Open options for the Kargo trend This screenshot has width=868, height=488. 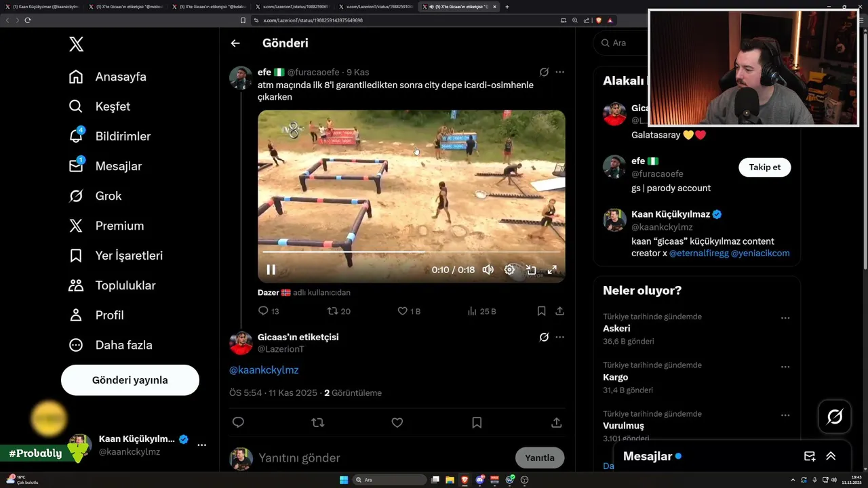click(785, 367)
